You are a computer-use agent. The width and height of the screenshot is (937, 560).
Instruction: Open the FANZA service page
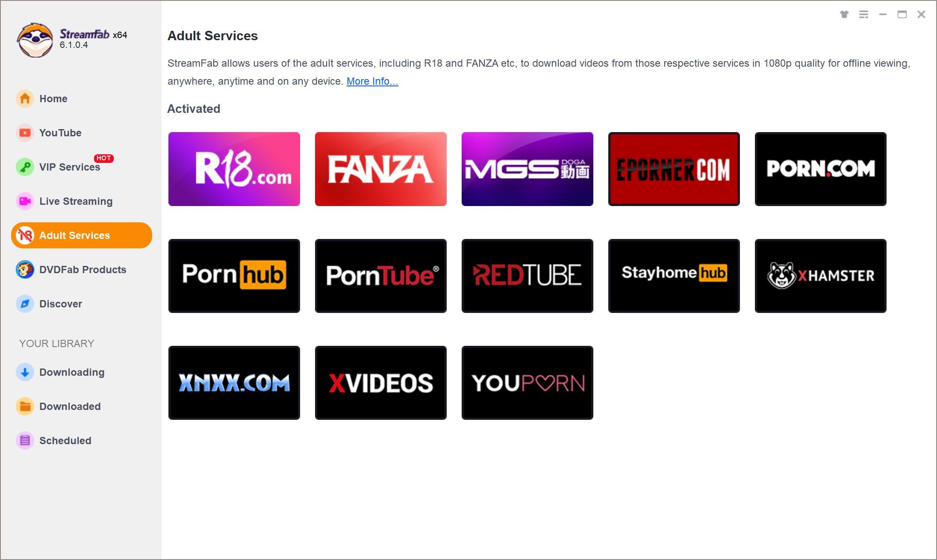click(x=380, y=168)
